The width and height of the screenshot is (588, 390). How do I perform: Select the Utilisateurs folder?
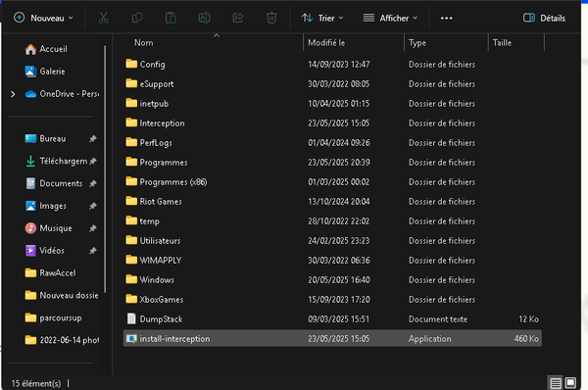332,241
